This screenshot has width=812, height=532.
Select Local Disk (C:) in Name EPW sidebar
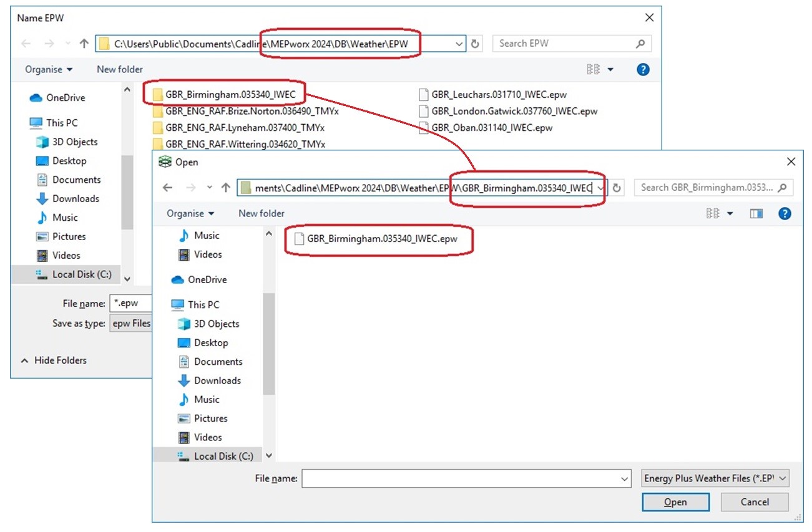pos(74,274)
